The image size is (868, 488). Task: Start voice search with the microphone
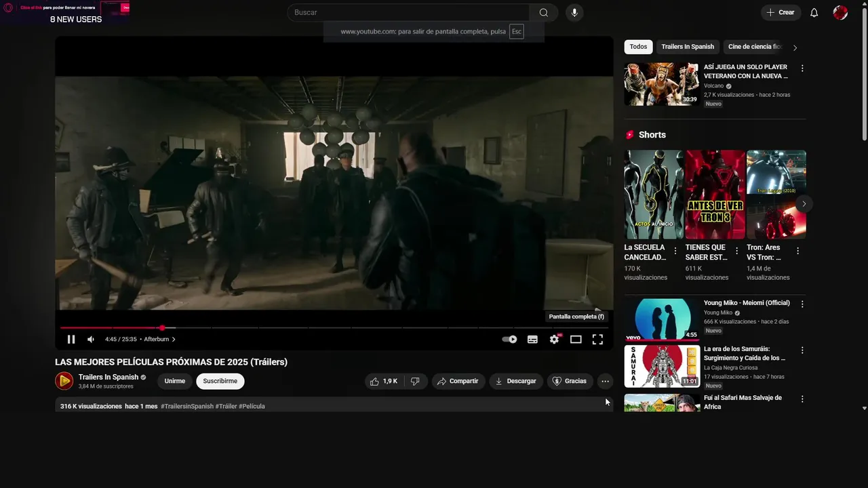(574, 12)
